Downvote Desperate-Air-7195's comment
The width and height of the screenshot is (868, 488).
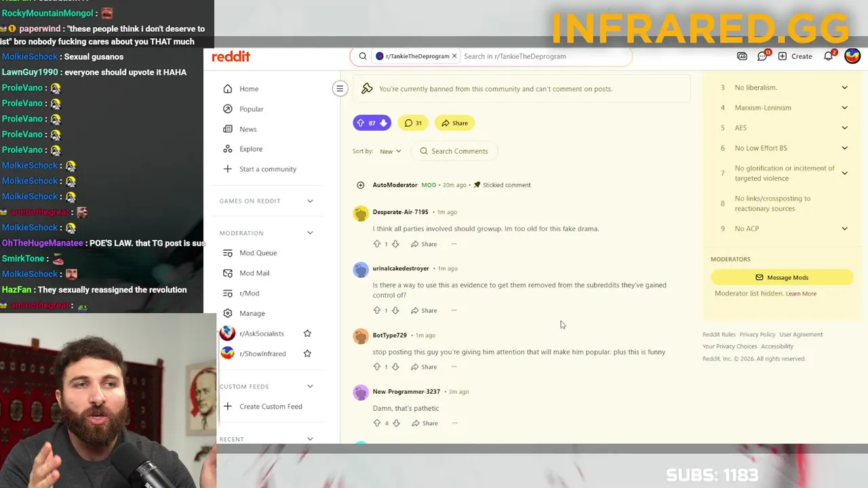(x=395, y=244)
